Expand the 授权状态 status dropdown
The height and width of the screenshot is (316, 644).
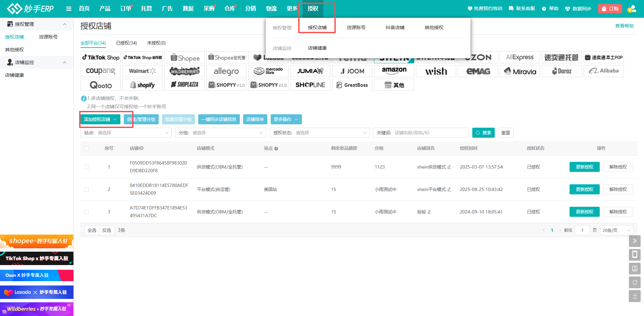tap(319, 133)
